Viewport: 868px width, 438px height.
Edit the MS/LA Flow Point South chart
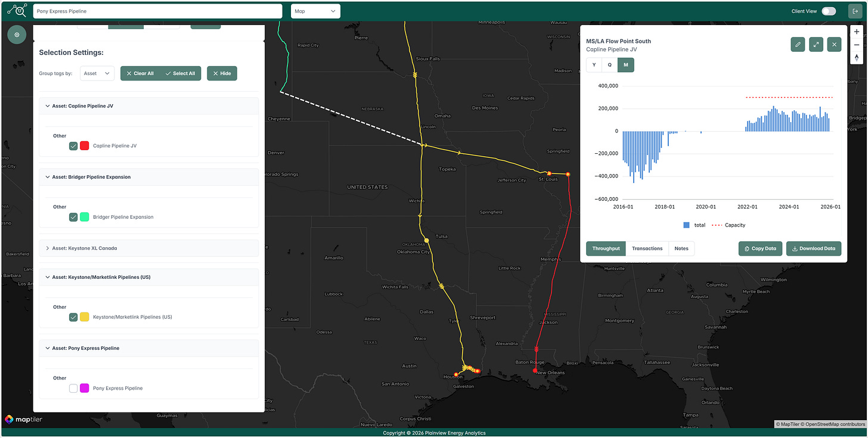(798, 44)
